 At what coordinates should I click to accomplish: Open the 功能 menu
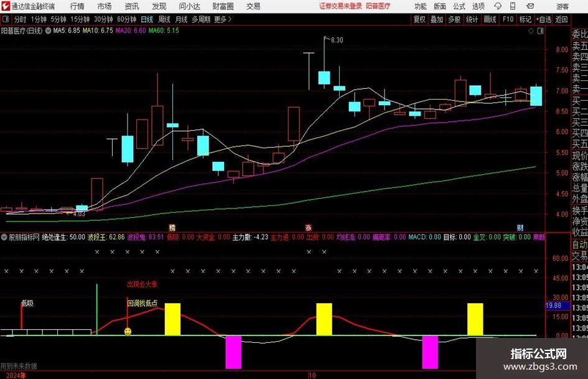[x=421, y=6]
